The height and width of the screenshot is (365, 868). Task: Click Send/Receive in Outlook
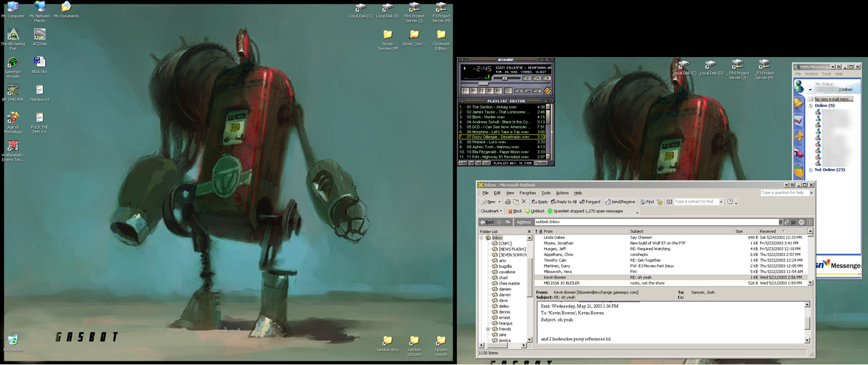point(620,202)
